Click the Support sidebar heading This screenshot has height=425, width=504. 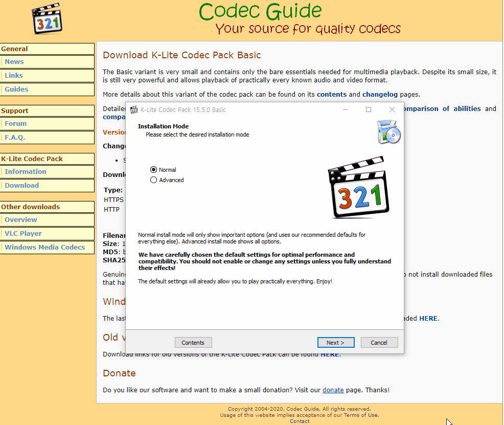[x=47, y=110]
